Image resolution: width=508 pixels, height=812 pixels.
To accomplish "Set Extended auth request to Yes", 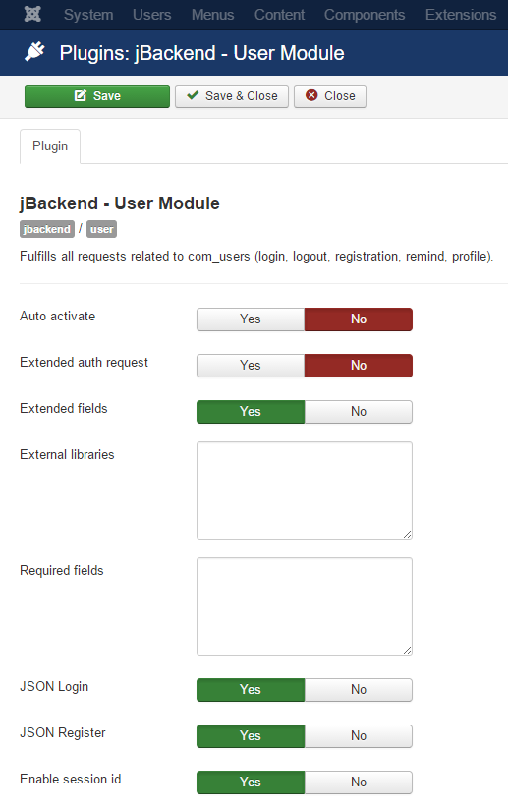I will (251, 365).
